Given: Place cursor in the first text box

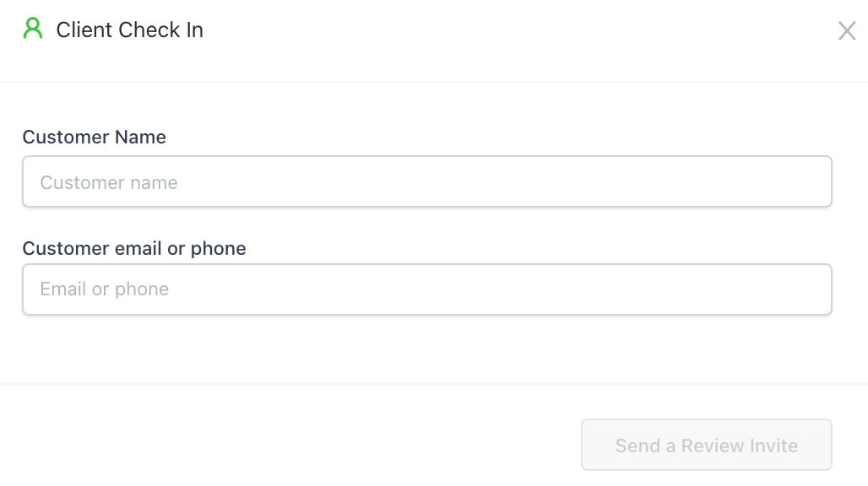Looking at the screenshot, I should 427,181.
